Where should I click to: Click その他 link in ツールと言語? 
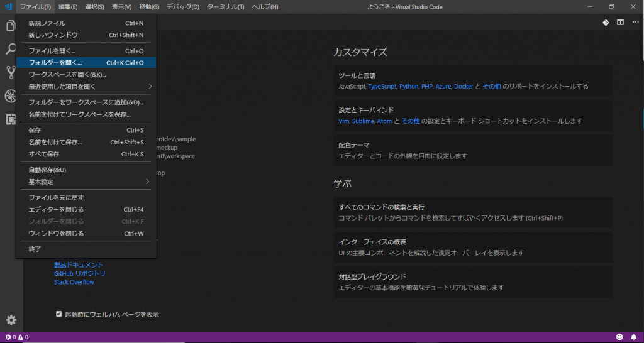[x=492, y=87]
